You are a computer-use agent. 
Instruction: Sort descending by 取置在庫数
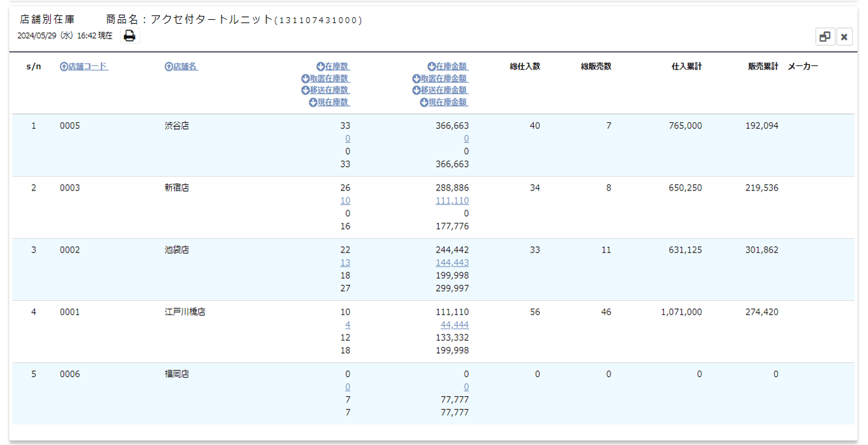coord(326,79)
